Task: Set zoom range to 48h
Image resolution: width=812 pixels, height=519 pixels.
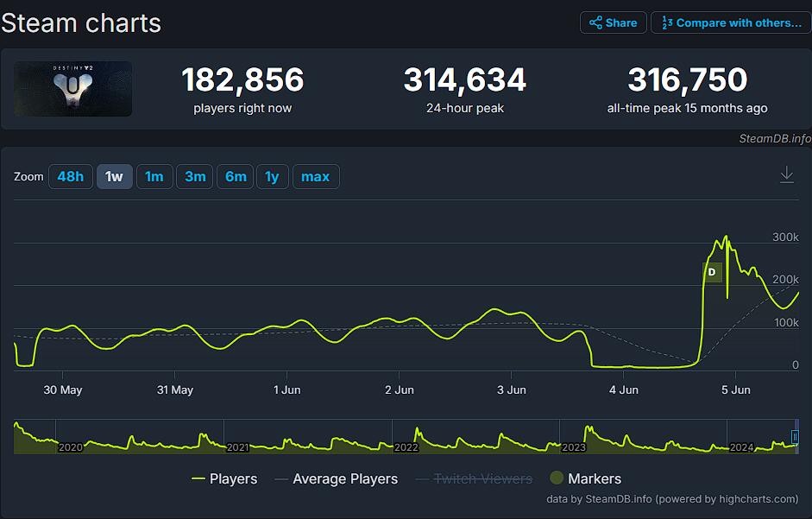Action: click(x=71, y=177)
